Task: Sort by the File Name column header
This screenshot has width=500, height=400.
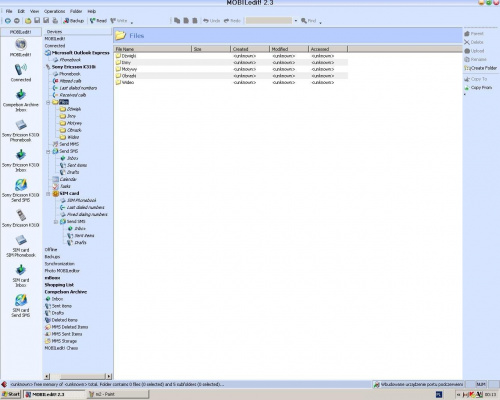Action: pyautogui.click(x=153, y=49)
